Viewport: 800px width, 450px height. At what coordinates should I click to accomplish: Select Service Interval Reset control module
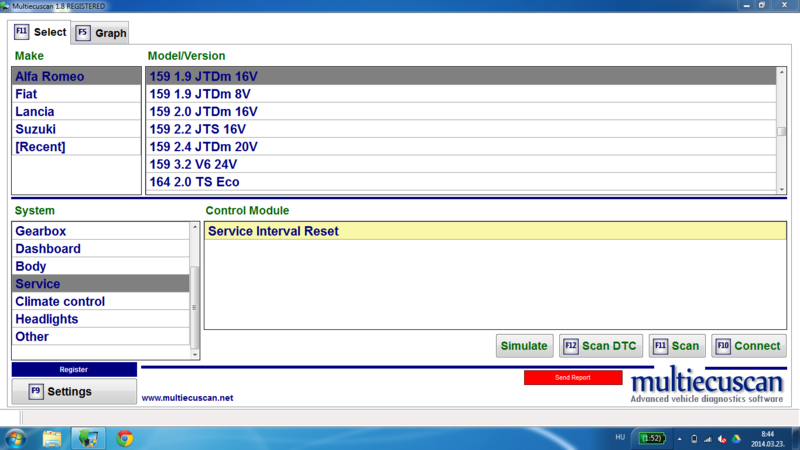click(x=495, y=231)
